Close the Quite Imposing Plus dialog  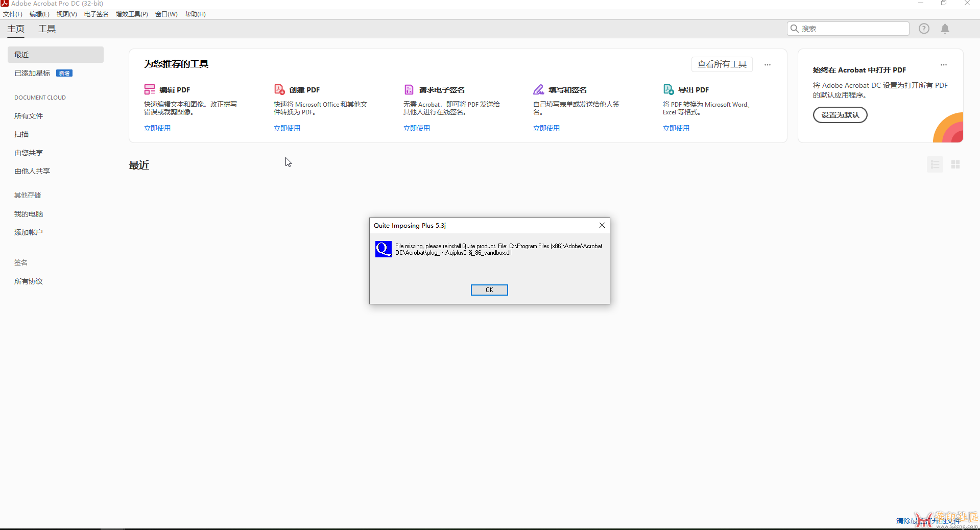click(x=602, y=225)
